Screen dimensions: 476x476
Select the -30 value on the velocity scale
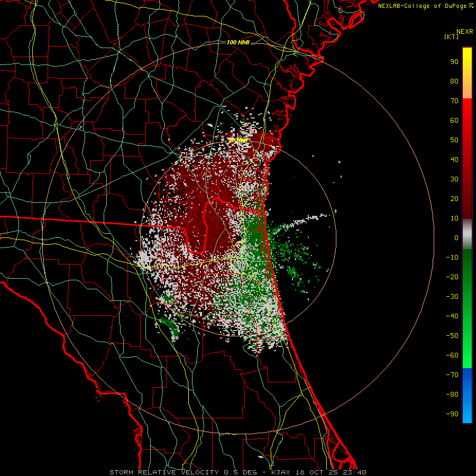pos(452,297)
